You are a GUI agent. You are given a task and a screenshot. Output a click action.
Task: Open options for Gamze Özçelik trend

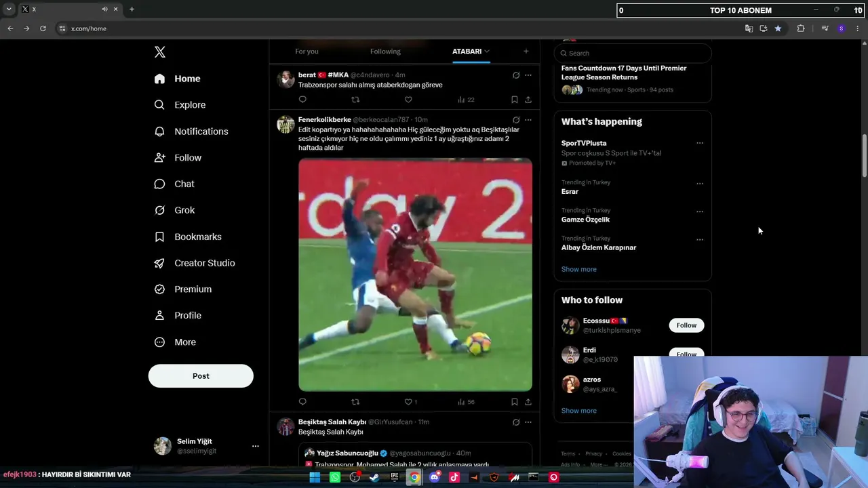(x=700, y=211)
